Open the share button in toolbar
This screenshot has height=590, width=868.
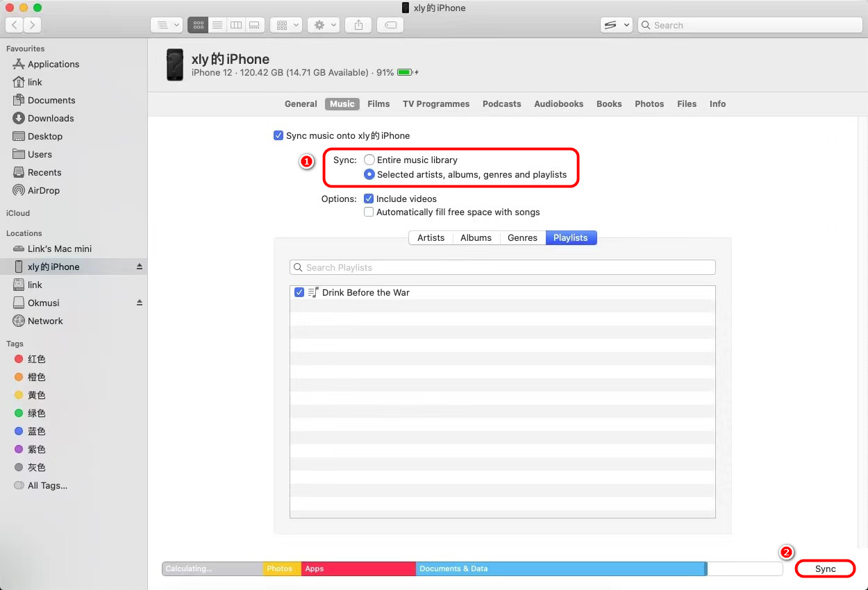coord(358,25)
